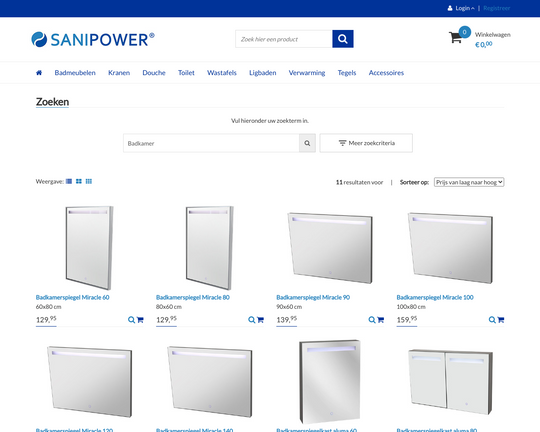Viewport: 540px width, 432px height.
Task: Click Badkamerspiegel Miracle 120 product image
Action: coord(90,382)
